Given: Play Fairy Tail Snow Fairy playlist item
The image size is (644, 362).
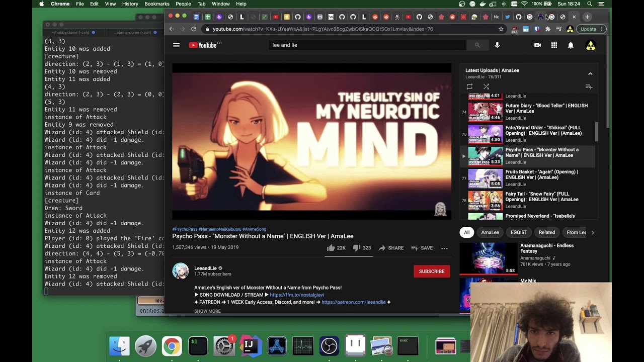Looking at the screenshot, I should point(528,200).
